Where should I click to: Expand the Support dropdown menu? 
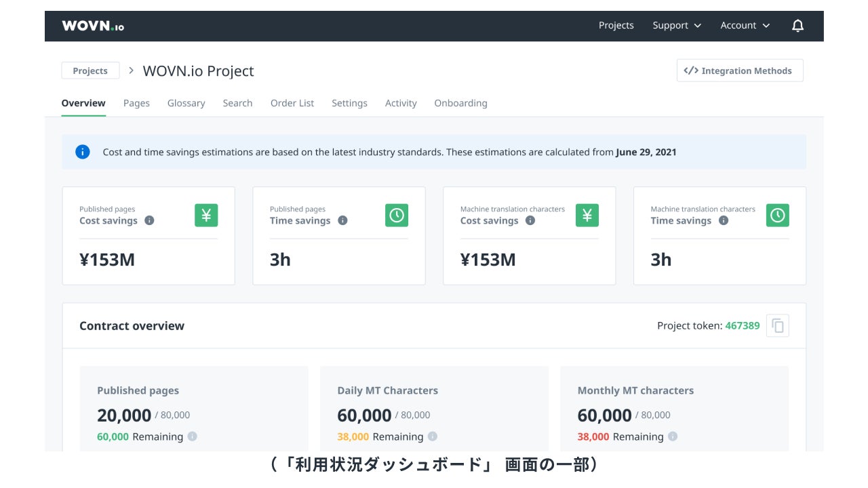point(676,26)
